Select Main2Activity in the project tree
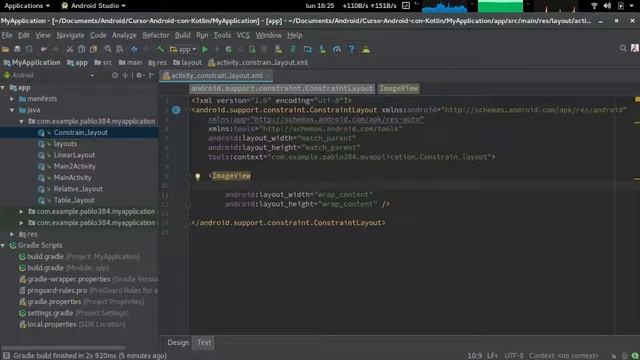 point(75,167)
